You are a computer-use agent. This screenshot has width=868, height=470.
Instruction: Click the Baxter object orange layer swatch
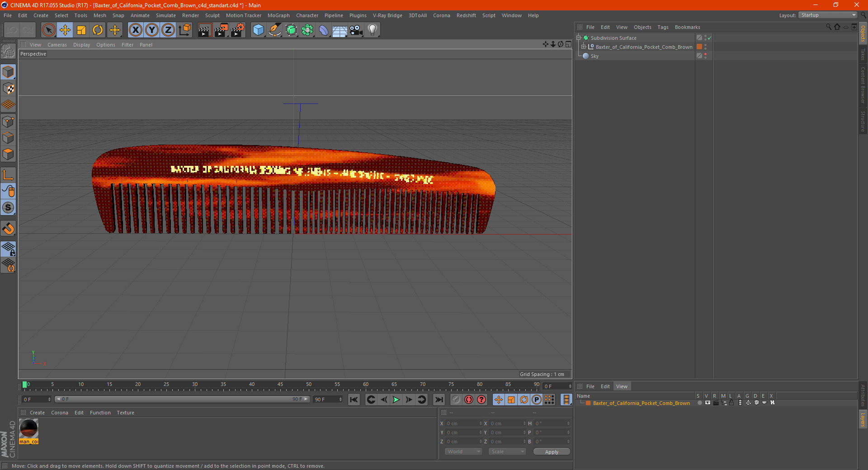[x=699, y=47]
